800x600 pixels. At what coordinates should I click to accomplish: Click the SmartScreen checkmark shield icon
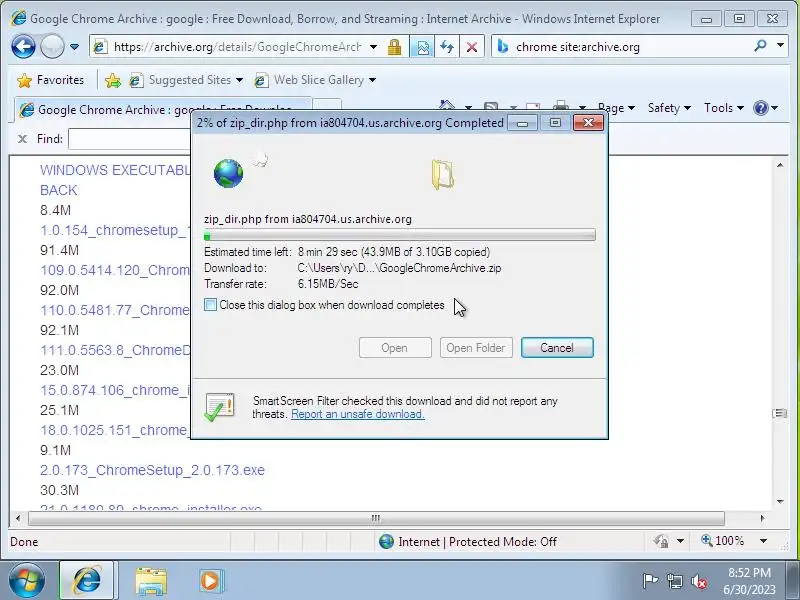pos(220,407)
